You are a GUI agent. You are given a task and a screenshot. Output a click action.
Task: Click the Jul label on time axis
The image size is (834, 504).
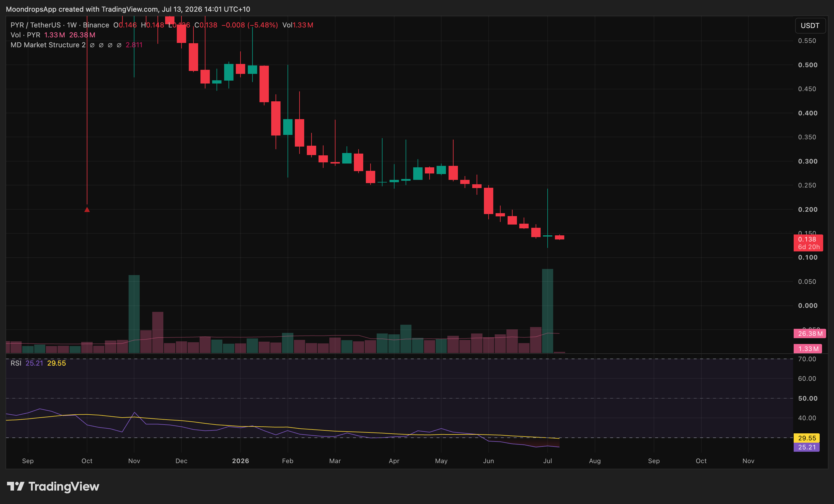[547, 461]
